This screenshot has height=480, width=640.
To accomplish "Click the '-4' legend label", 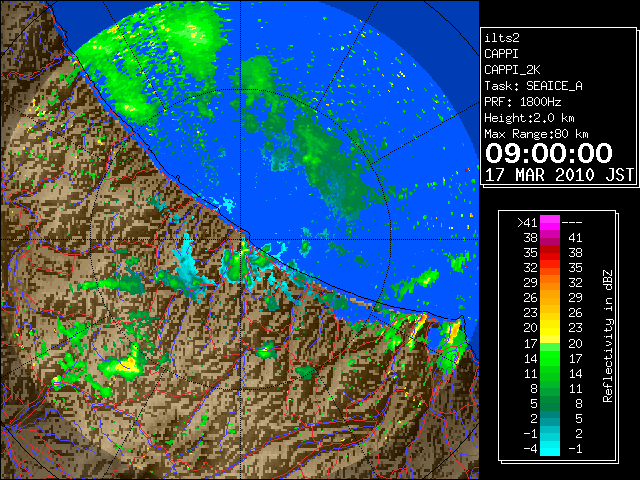I will pyautogui.click(x=530, y=449).
